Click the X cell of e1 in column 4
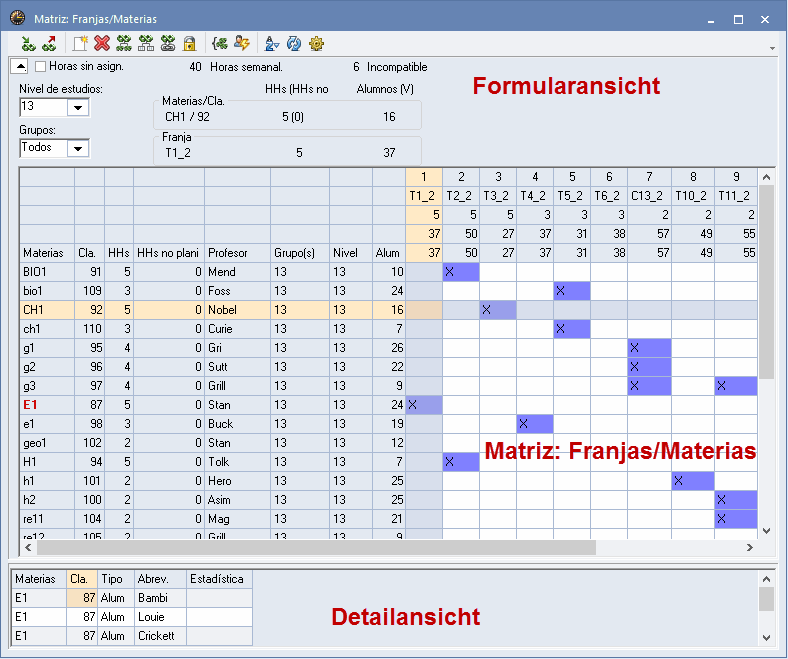Image resolution: width=788 pixels, height=659 pixels. [x=535, y=424]
